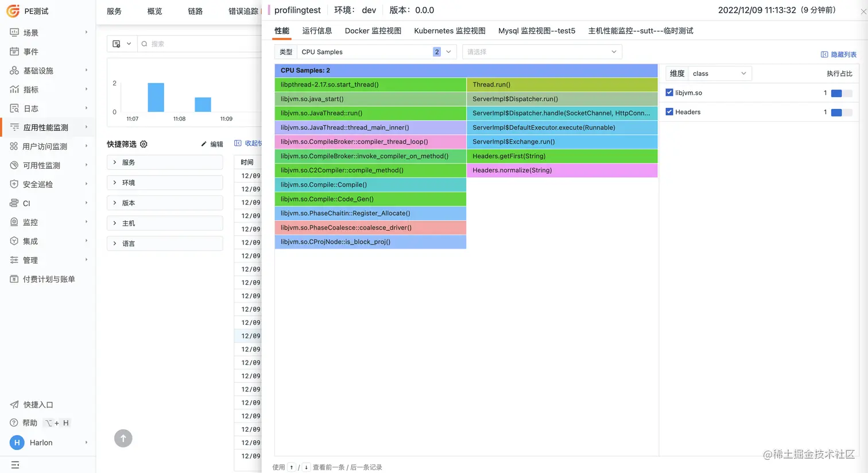Select the libjvm.so.Compile::Code_Gen() flame frame
Viewport: 868px width, 473px height.
tap(370, 199)
